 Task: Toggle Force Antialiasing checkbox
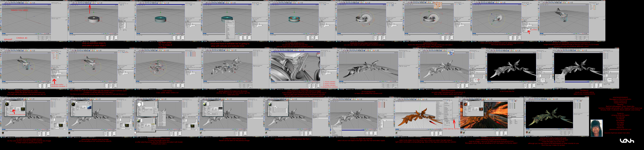click(x=444, y=121)
